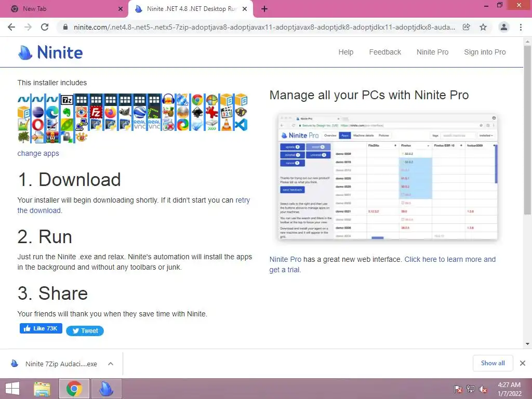The height and width of the screenshot is (399, 532).
Task: Click the FastStone eye icon
Action: (x=82, y=112)
